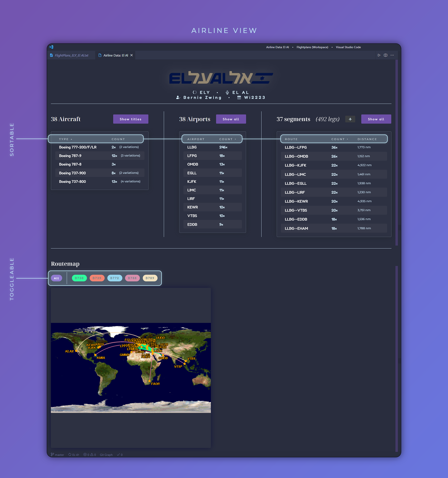Sort airports table by COUNT header
The width and height of the screenshot is (448, 478).
coord(227,139)
